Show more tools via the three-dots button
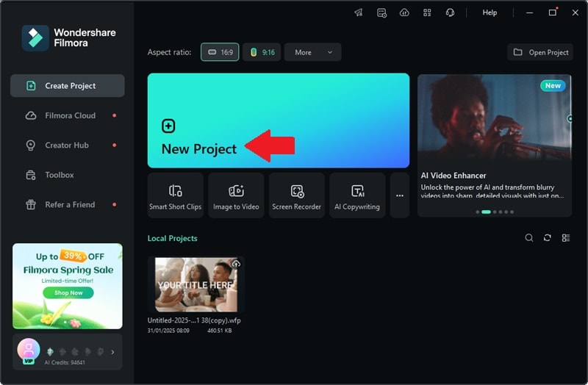This screenshot has width=588, height=385. pos(400,195)
